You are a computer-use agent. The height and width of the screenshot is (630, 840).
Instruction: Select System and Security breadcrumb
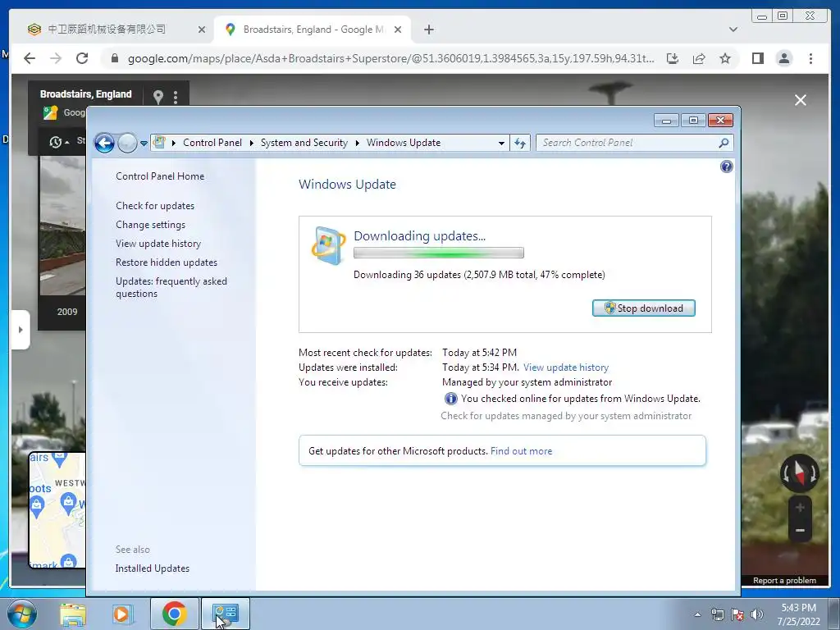[304, 143]
